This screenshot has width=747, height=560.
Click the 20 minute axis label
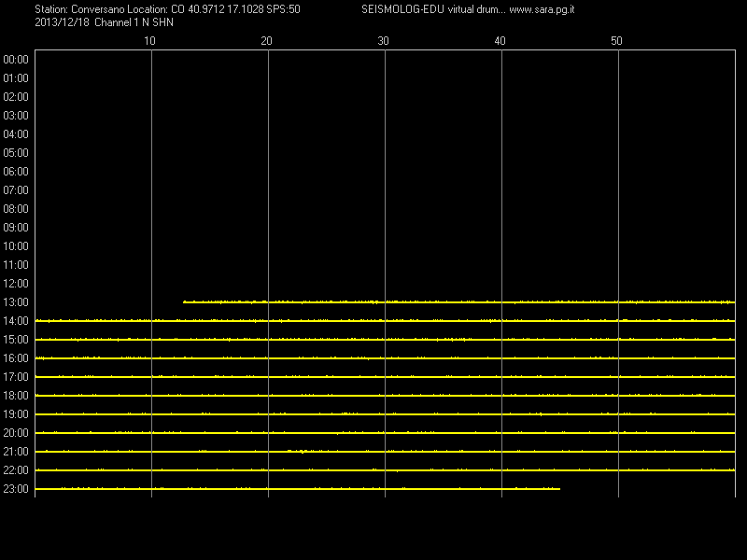[x=266, y=41]
